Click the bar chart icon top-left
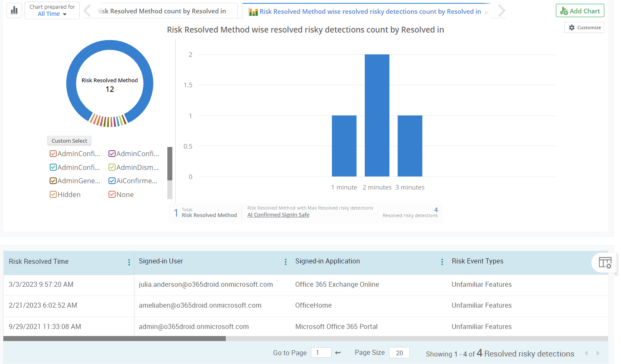 click(14, 10)
